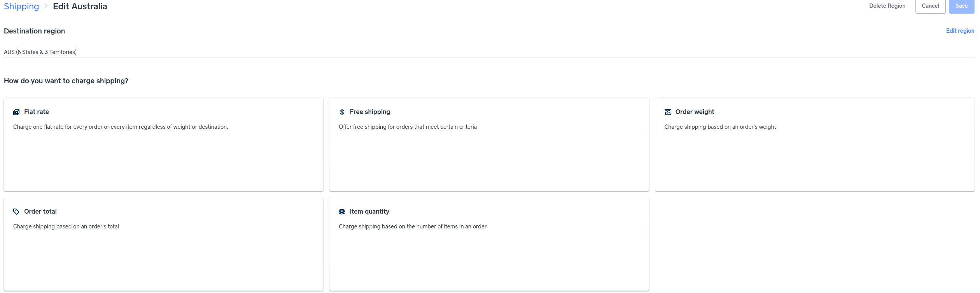980x293 pixels.
Task: Open the Edit region link
Action: (960, 31)
